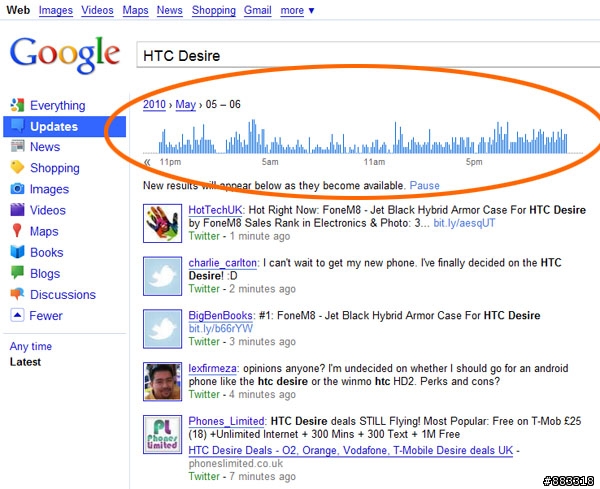The width and height of the screenshot is (600, 489).
Task: Select Images filter in sidebar
Action: pyautogui.click(x=49, y=189)
